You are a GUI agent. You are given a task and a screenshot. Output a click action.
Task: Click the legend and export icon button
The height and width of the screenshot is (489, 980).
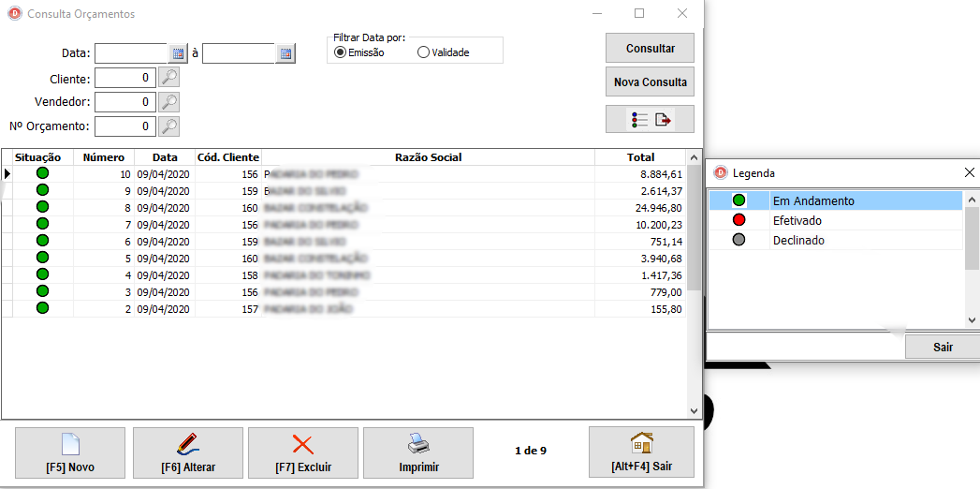651,119
